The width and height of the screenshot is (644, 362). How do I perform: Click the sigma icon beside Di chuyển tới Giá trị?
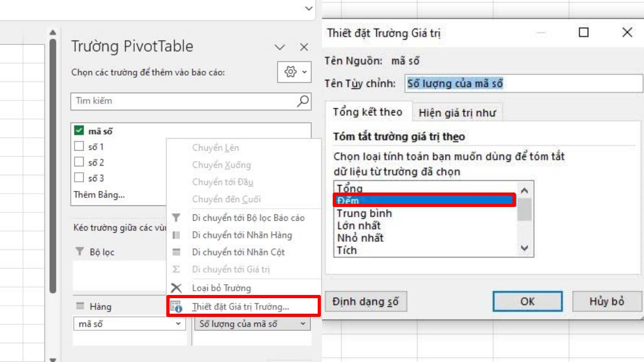pyautogui.click(x=176, y=269)
